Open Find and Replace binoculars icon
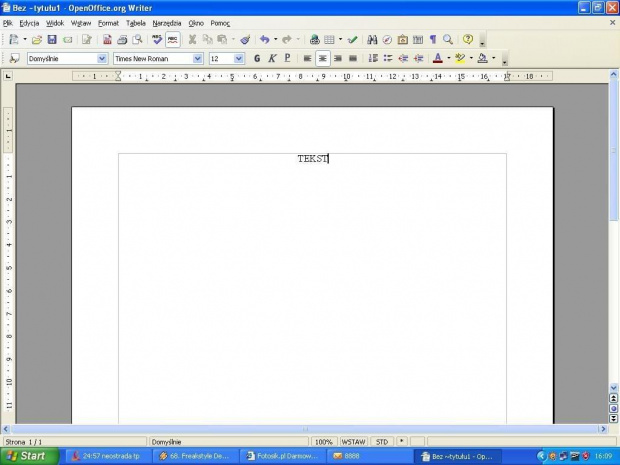 (372, 40)
